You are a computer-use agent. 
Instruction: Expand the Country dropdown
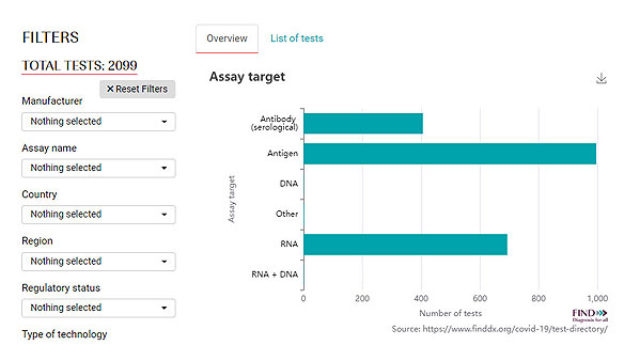coord(98,214)
